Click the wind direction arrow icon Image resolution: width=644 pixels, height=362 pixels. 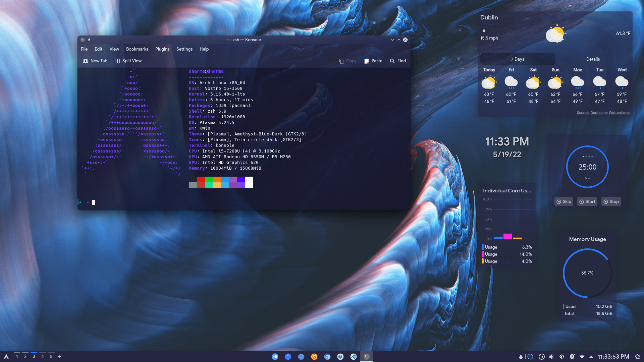pyautogui.click(x=484, y=30)
